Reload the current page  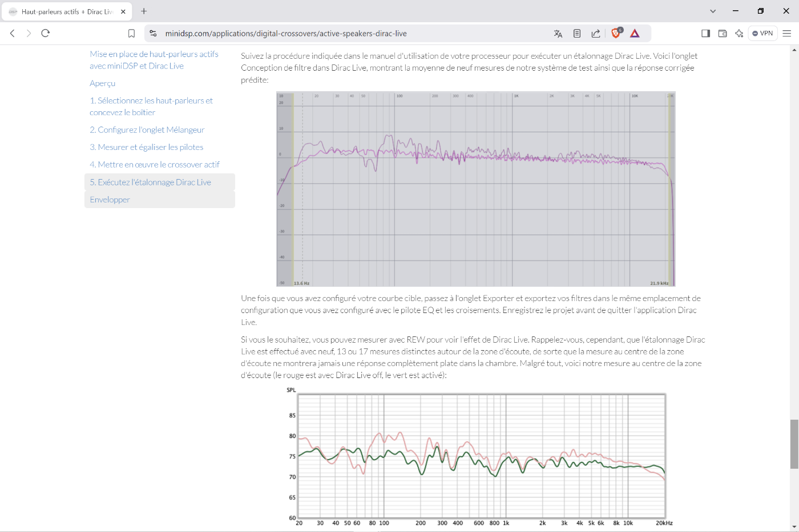tap(46, 33)
